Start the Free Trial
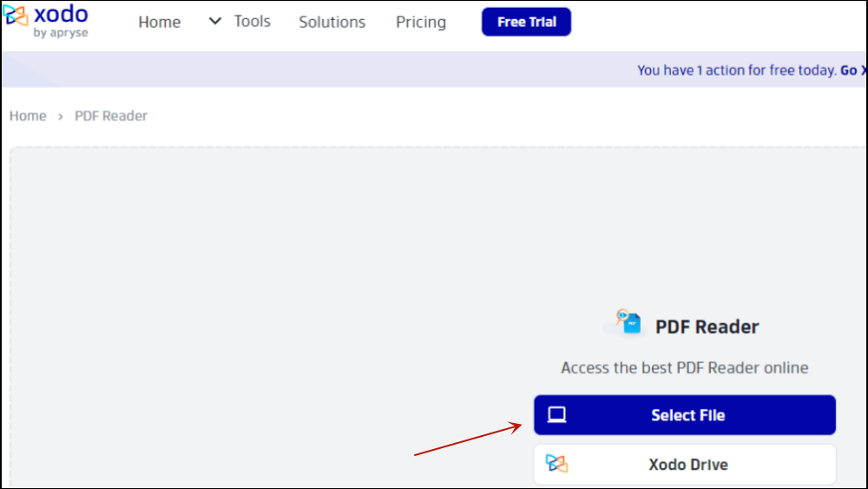868x489 pixels. click(527, 22)
